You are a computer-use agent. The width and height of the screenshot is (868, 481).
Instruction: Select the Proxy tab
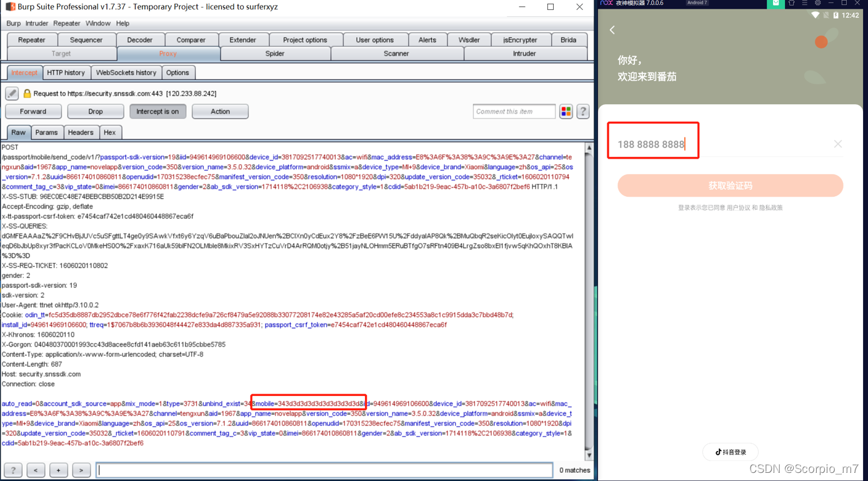point(168,54)
